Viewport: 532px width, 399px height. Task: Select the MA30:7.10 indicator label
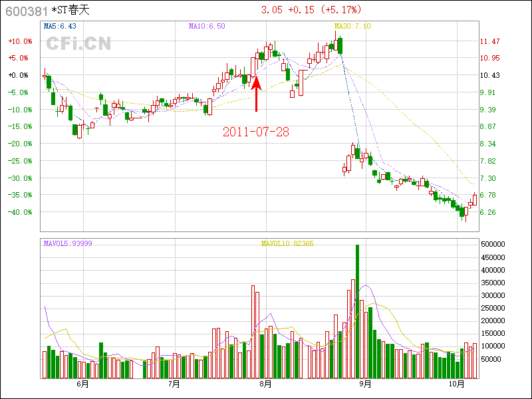click(352, 26)
